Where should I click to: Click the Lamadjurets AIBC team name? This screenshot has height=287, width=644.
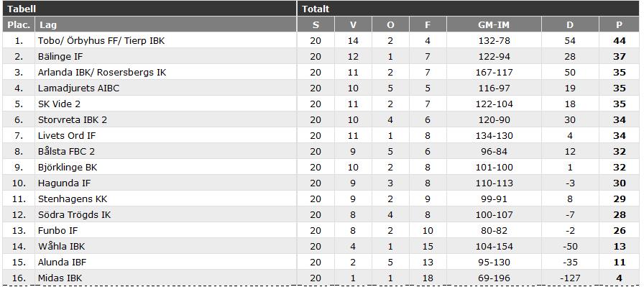pyautogui.click(x=78, y=88)
